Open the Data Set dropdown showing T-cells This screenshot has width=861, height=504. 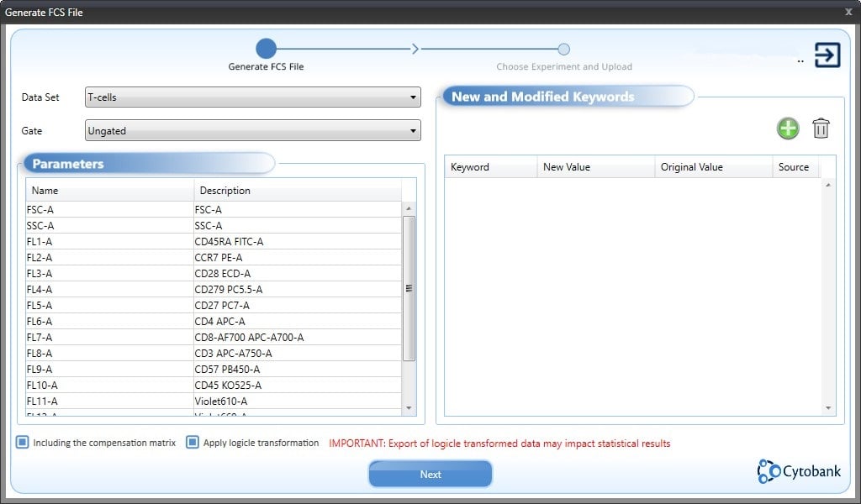(x=252, y=97)
